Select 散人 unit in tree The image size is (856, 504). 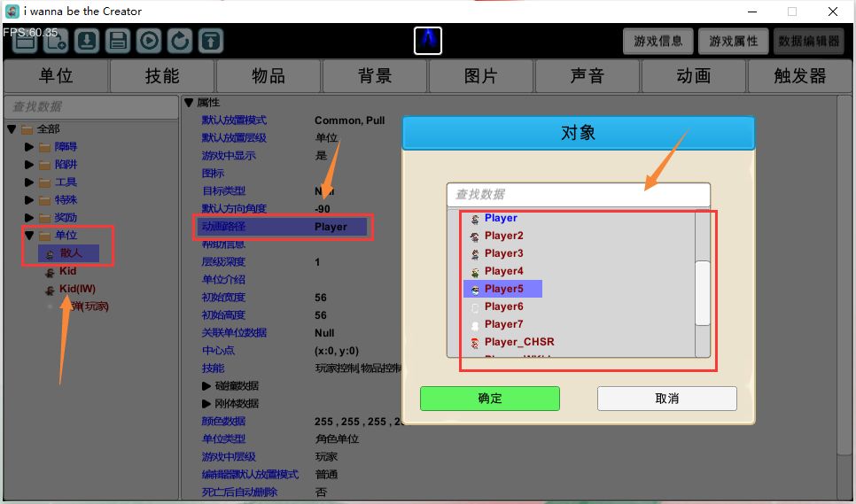pyautogui.click(x=69, y=253)
